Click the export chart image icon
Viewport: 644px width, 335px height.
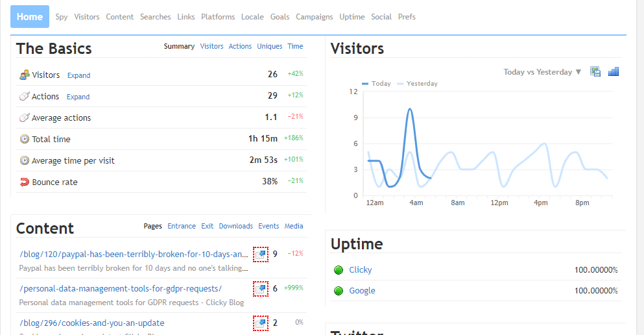point(595,72)
